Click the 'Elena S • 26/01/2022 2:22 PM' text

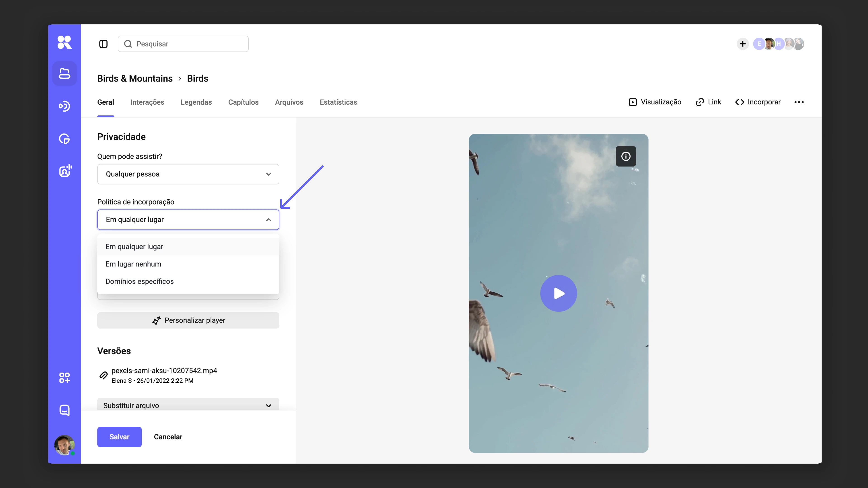(152, 380)
